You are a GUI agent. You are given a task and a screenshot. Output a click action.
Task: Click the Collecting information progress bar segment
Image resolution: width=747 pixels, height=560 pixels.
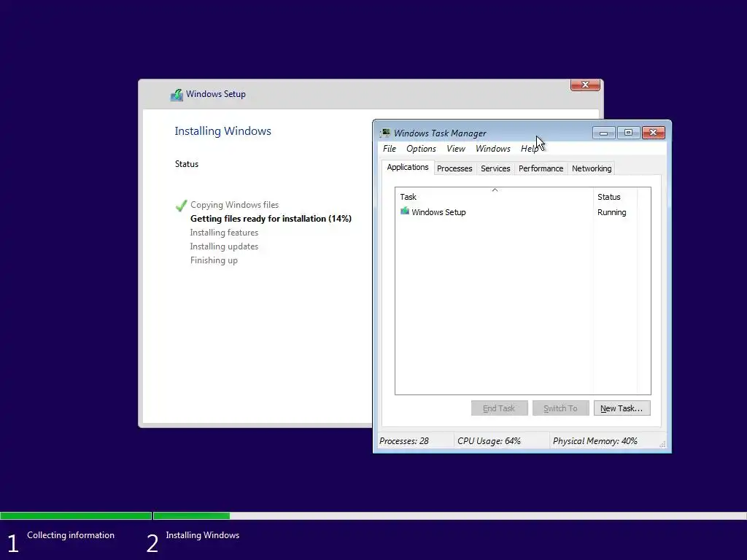(76, 516)
